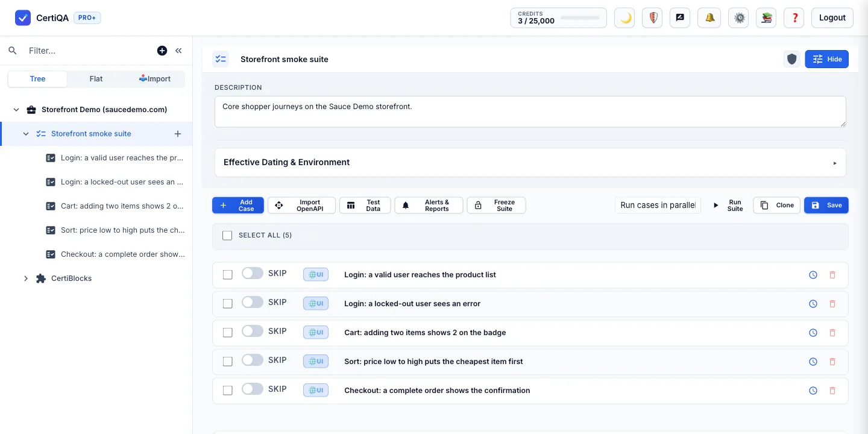This screenshot has width=868, height=434.
Task: Click the Description text area
Action: point(530,112)
